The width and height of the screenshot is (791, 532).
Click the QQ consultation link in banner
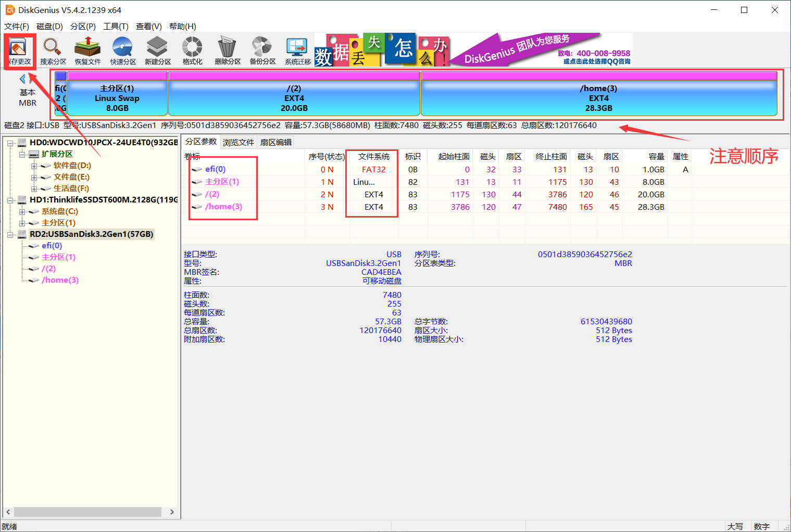pyautogui.click(x=597, y=61)
